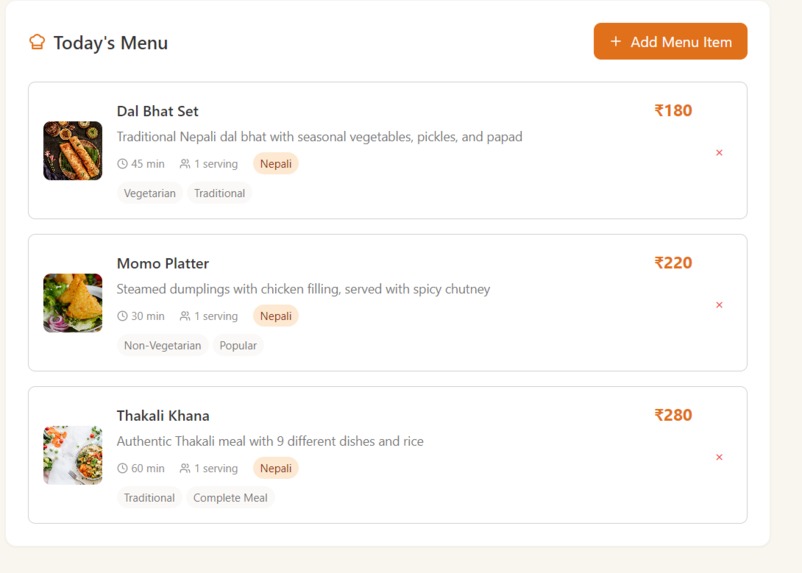The width and height of the screenshot is (802, 573).
Task: Click the clock icon beside 30 min
Action: [122, 316]
